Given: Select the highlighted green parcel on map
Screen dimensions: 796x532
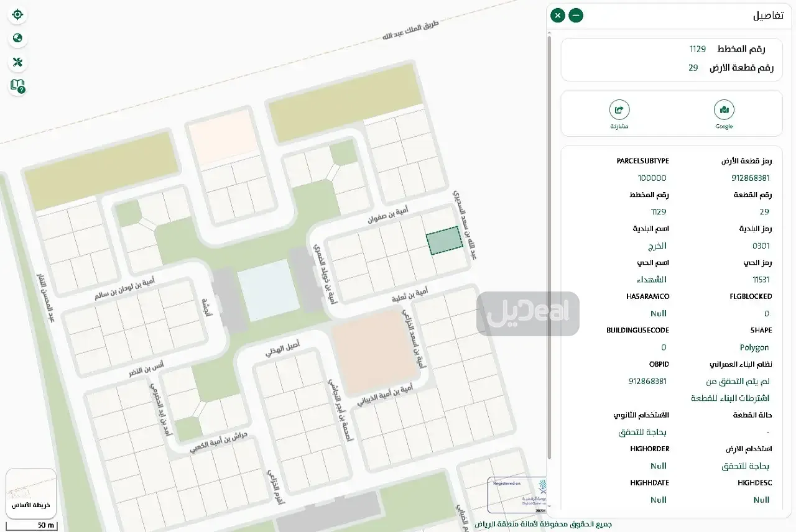Looking at the screenshot, I should [x=445, y=241].
